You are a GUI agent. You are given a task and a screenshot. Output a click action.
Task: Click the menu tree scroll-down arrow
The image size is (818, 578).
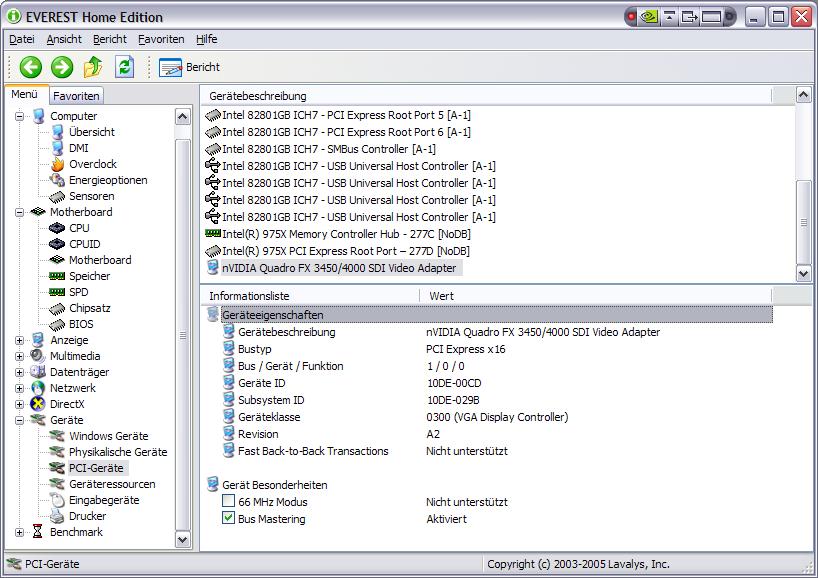point(183,539)
